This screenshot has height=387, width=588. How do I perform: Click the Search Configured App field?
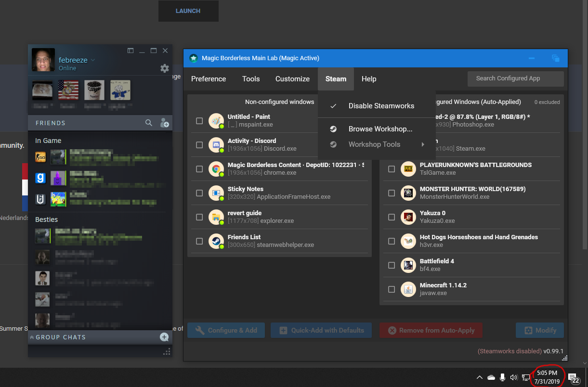pyautogui.click(x=515, y=78)
